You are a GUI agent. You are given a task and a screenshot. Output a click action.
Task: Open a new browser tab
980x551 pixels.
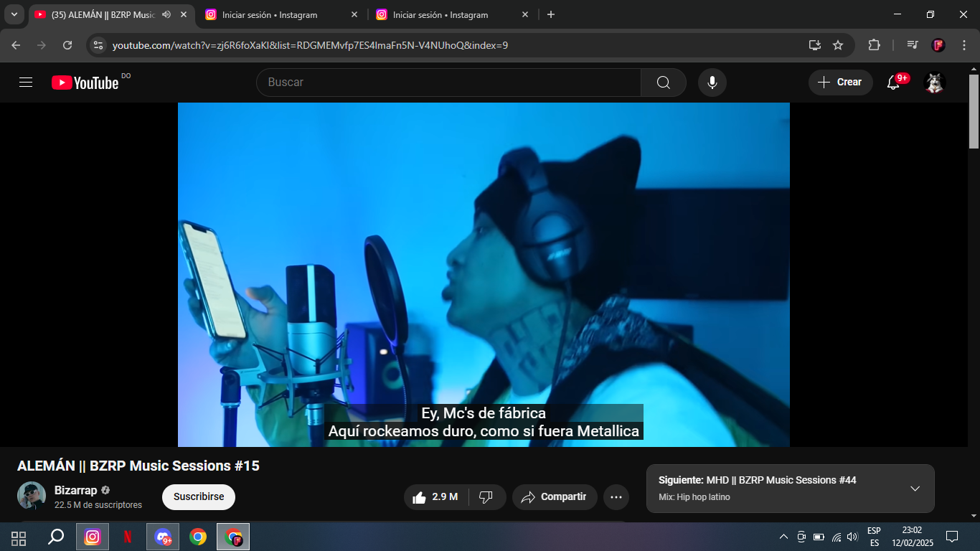click(550, 14)
